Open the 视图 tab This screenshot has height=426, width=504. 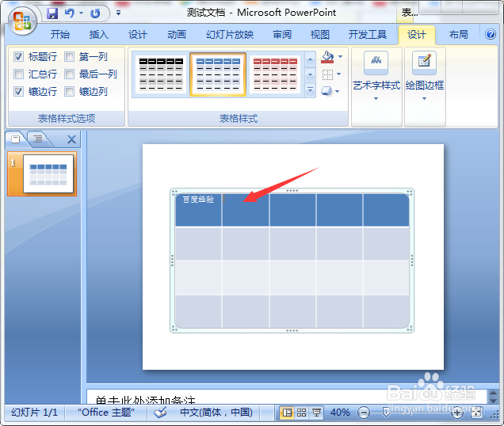(320, 34)
